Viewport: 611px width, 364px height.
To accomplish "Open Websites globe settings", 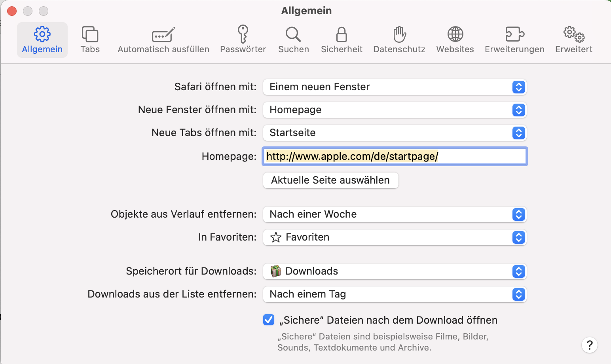I will click(455, 40).
